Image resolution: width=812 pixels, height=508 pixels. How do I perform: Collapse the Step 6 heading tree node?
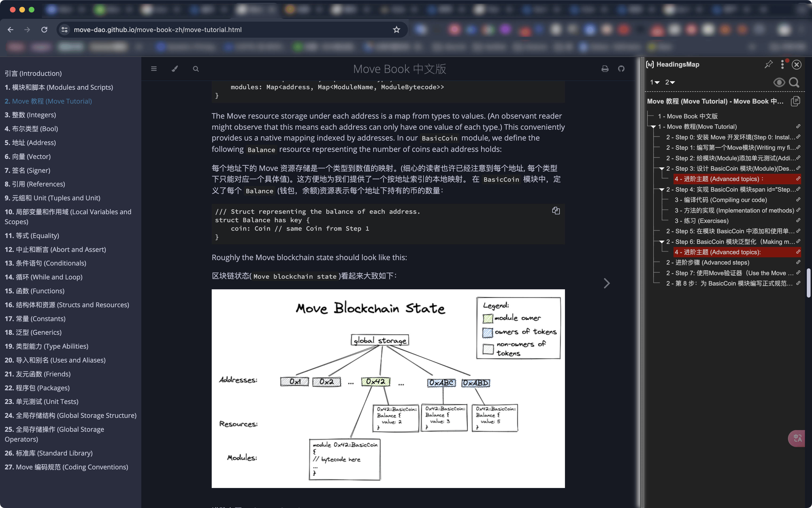pos(662,242)
